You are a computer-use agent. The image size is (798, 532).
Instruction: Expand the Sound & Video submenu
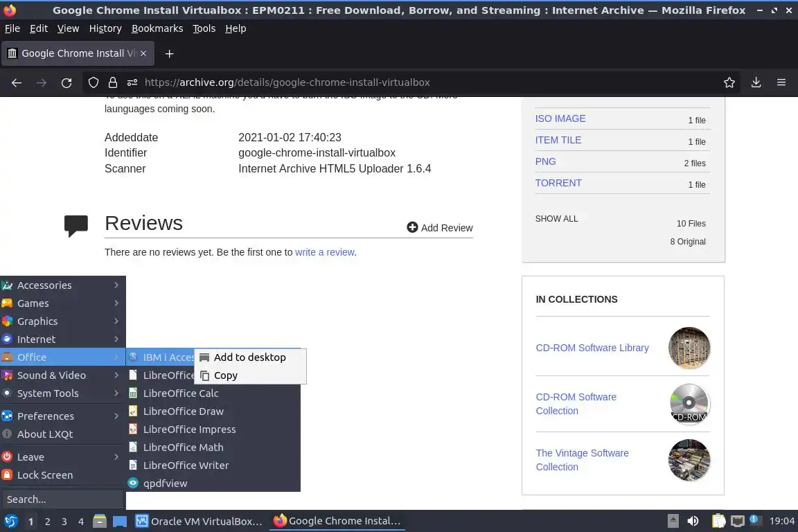62,375
